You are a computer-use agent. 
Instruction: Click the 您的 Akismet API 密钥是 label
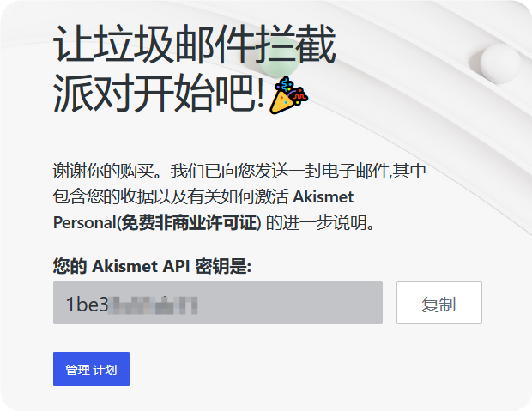[x=152, y=266]
